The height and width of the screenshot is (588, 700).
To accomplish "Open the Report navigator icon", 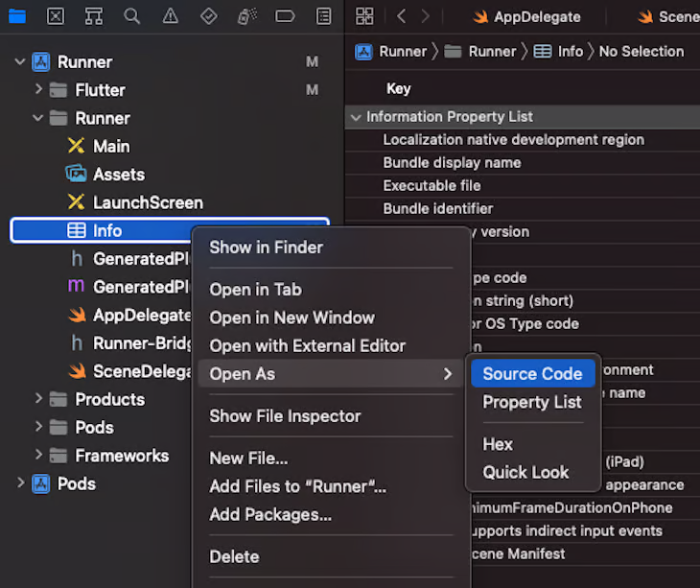I will click(323, 16).
